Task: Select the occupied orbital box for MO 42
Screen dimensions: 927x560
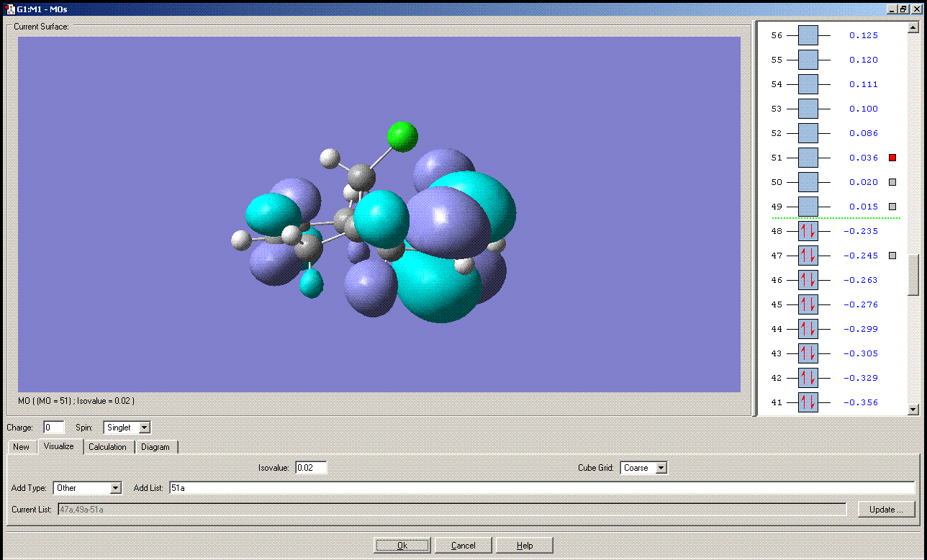Action: pos(808,378)
